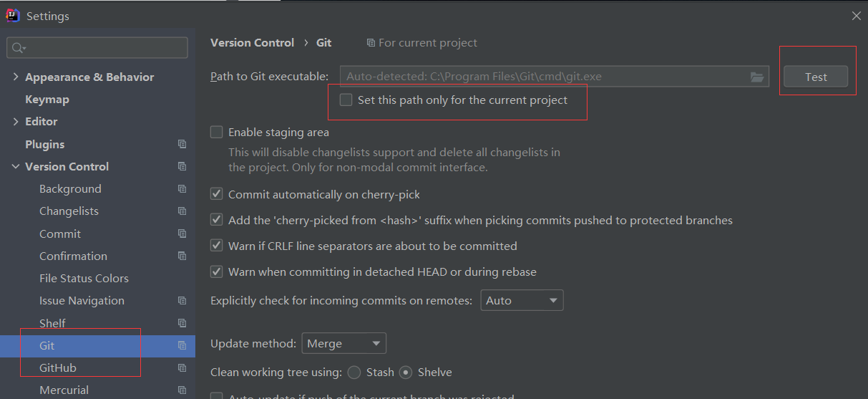Click the Test button
The width and height of the screenshot is (868, 399).
tap(816, 77)
